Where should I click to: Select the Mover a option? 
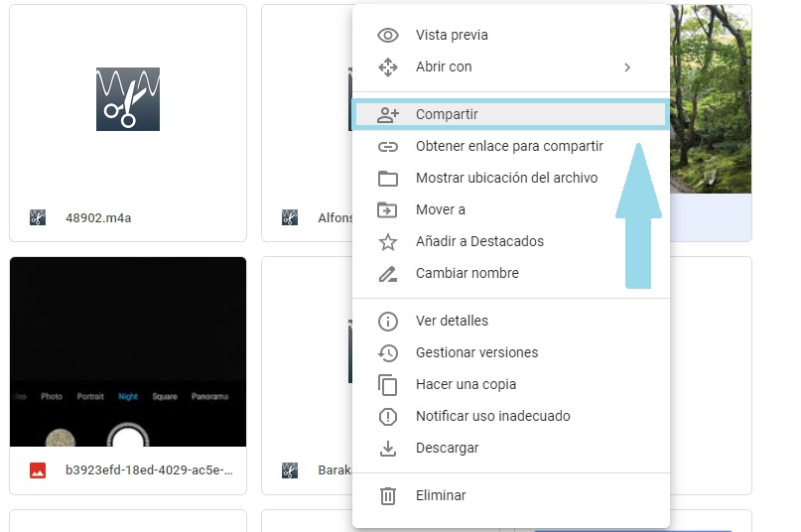coord(511,210)
